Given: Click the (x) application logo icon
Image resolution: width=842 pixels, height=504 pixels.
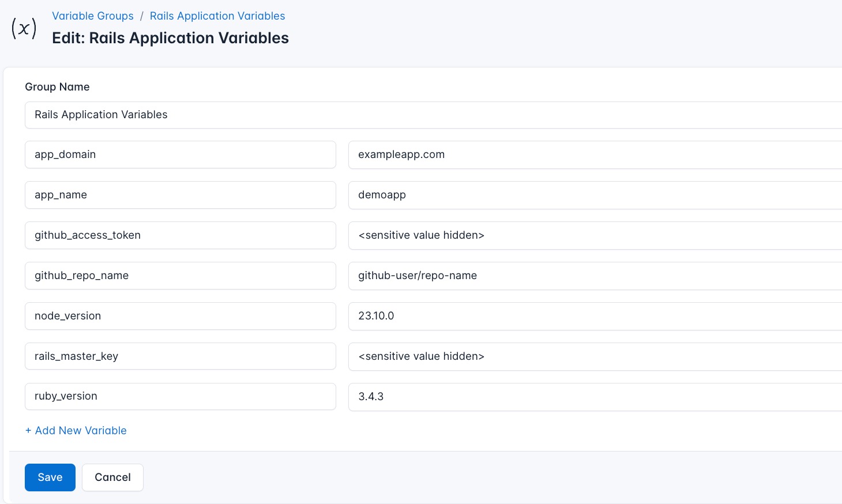Looking at the screenshot, I should pyautogui.click(x=23, y=28).
